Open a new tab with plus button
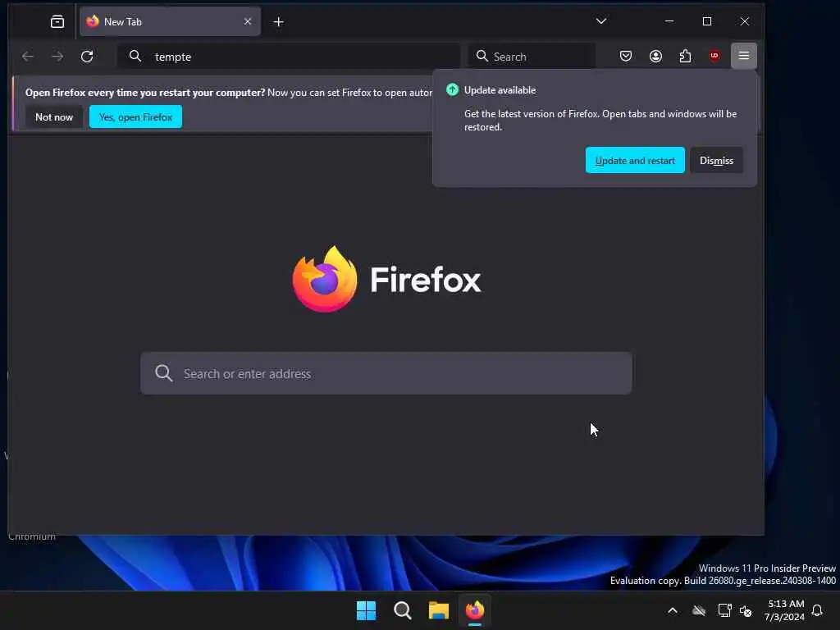The width and height of the screenshot is (840, 630). [279, 22]
